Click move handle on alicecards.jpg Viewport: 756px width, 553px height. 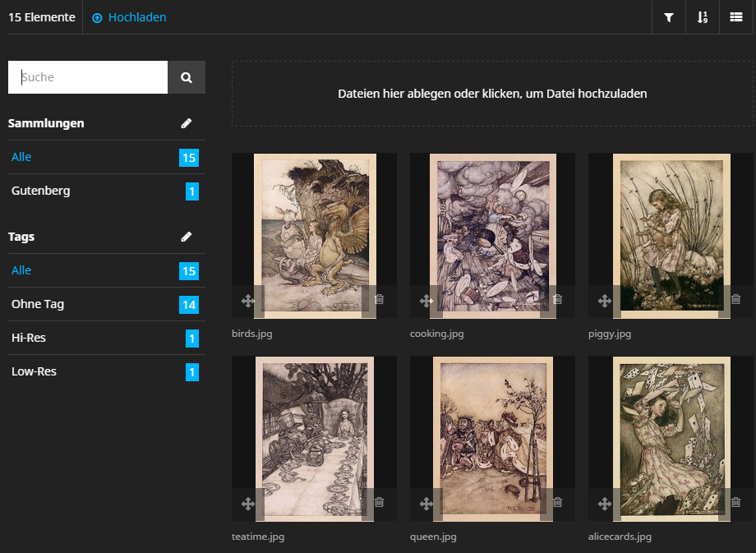click(605, 505)
